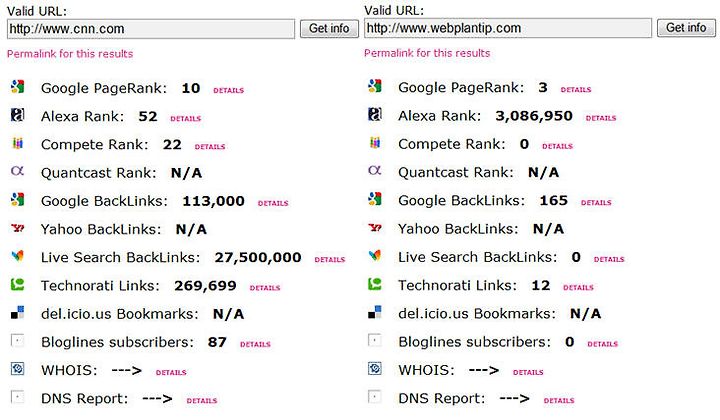Click WHOIS icon in cnn.com results
720x420 pixels.
point(17,369)
